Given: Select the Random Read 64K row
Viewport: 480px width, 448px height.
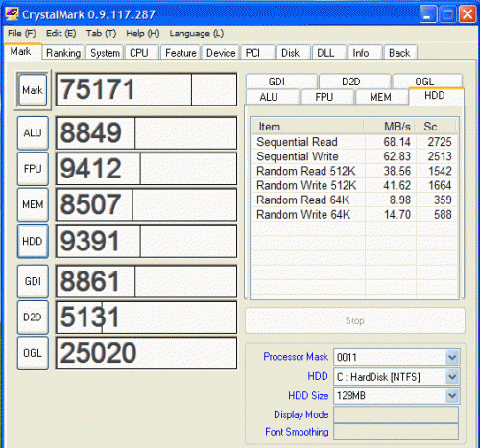Looking at the screenshot, I should click(x=354, y=200).
